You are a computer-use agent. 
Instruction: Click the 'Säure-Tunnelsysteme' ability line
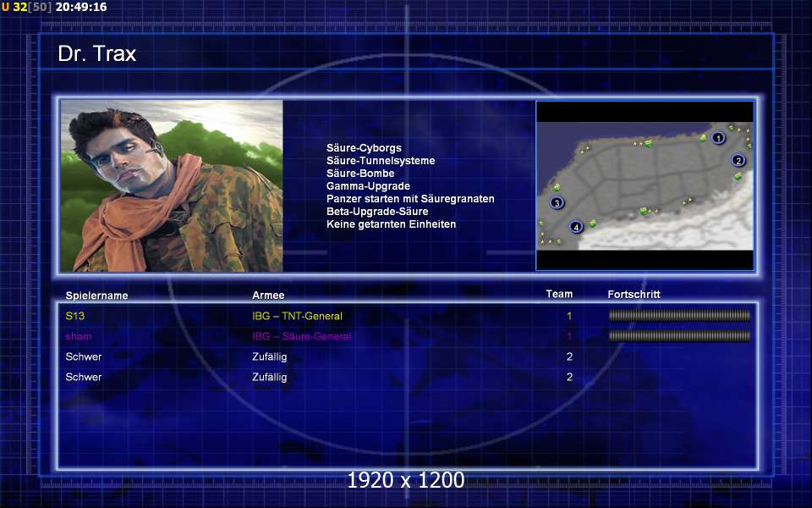click(381, 161)
